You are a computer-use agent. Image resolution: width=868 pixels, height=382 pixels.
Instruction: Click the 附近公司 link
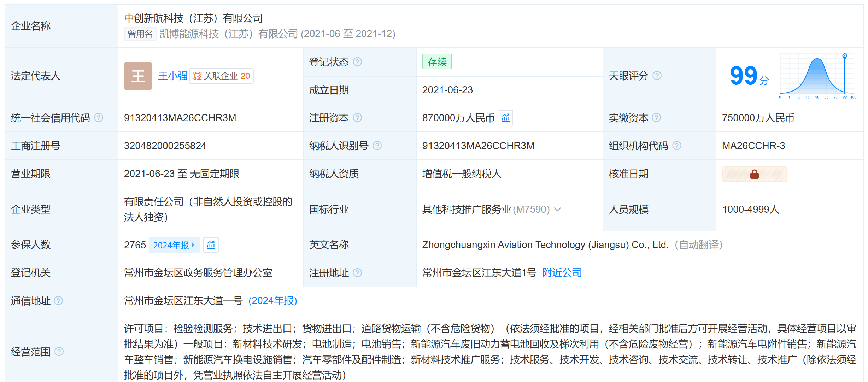tap(562, 273)
